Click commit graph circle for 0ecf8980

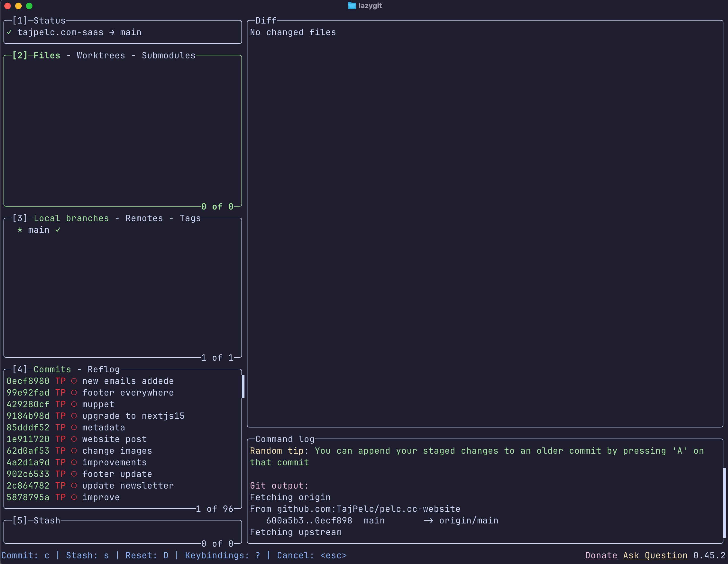[74, 381]
